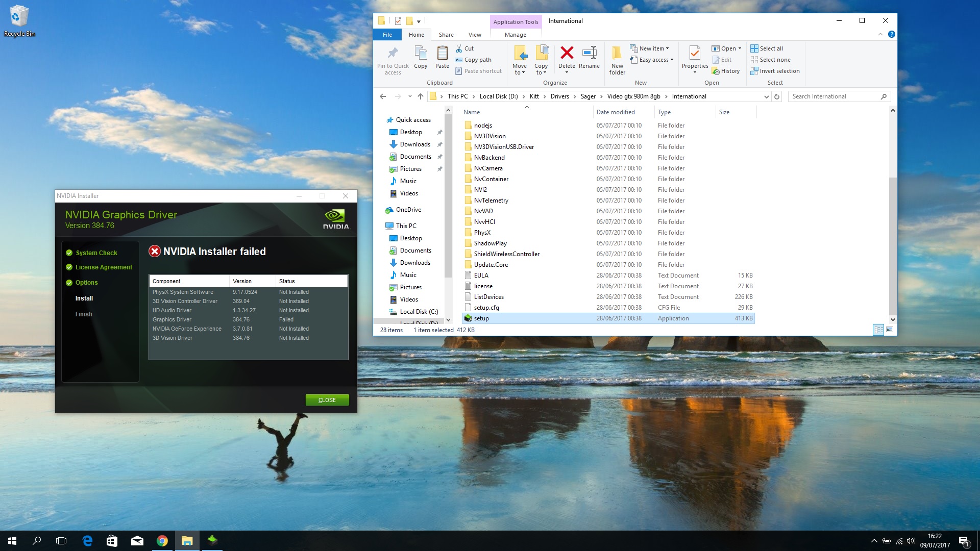Screen dimensions: 980x551
Task: Open the File menu tab
Action: coord(387,35)
